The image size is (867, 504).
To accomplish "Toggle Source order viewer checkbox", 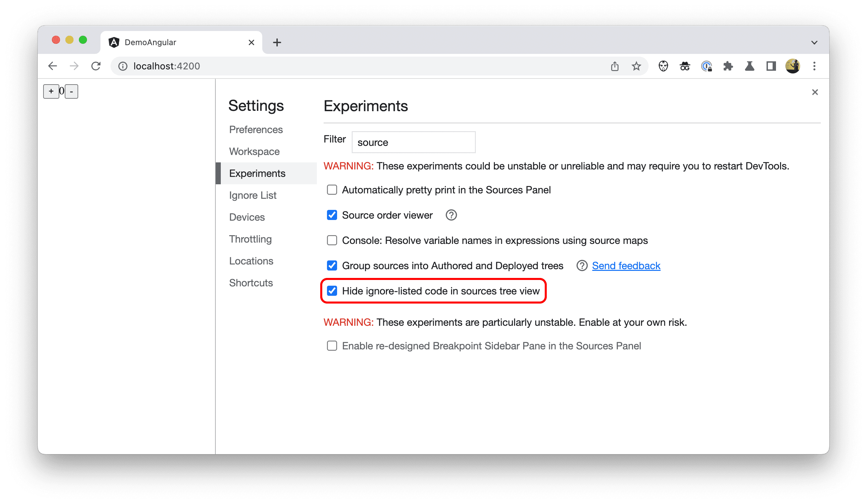I will (332, 215).
